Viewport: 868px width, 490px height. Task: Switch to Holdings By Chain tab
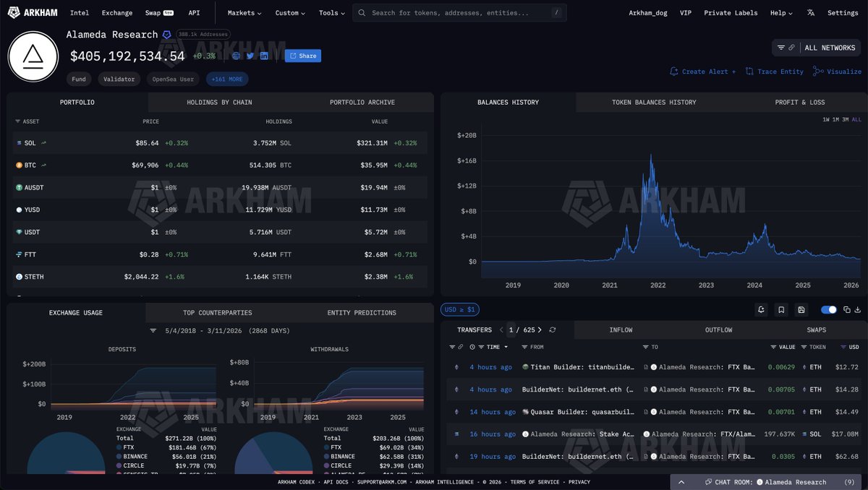(x=219, y=102)
